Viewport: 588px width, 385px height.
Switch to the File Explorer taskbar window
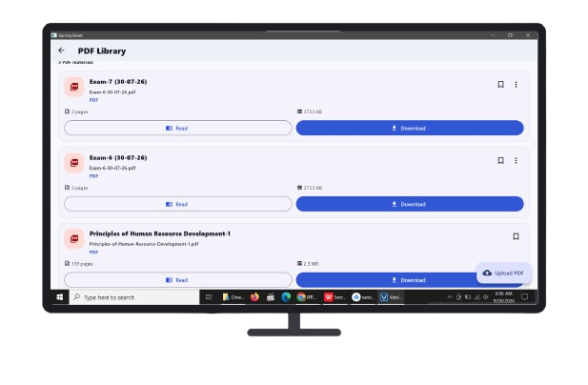(233, 297)
